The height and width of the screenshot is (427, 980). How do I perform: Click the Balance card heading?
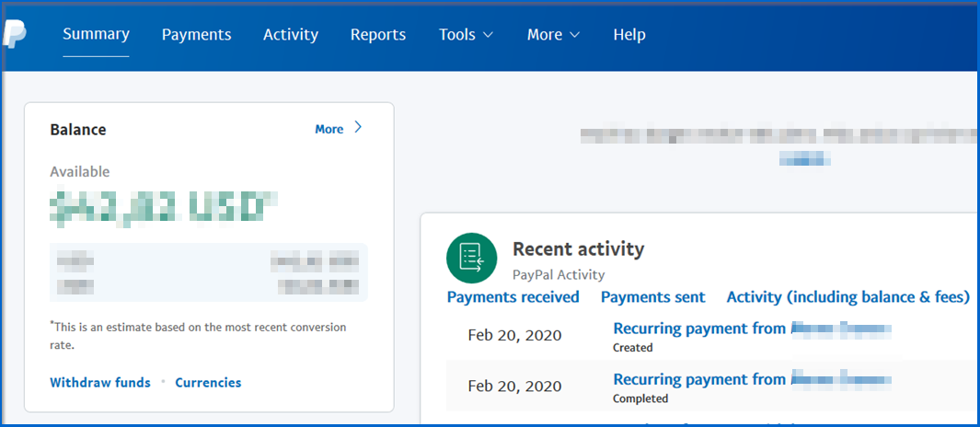(78, 130)
